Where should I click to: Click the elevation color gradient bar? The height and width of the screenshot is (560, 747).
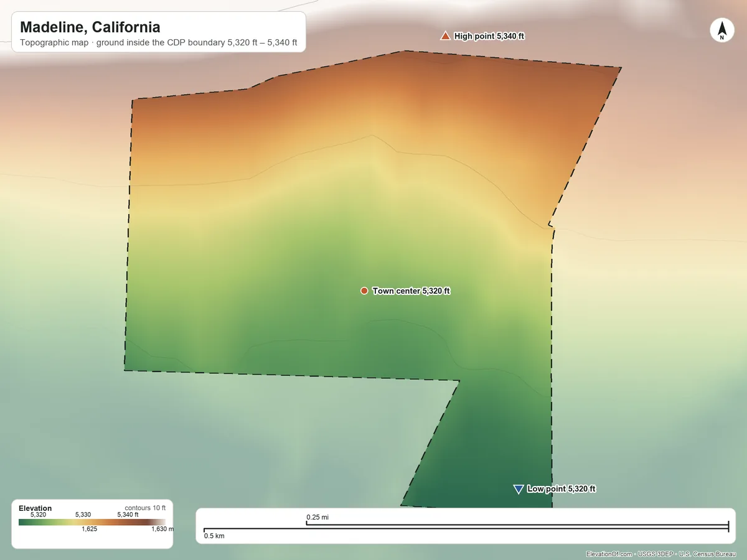(92, 523)
